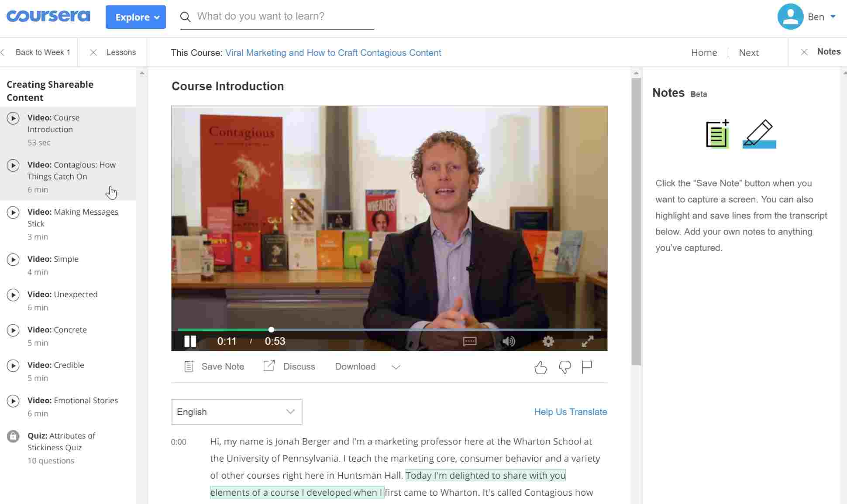Close the Notes panel with X
Screen dimensions: 847x504
click(x=804, y=52)
